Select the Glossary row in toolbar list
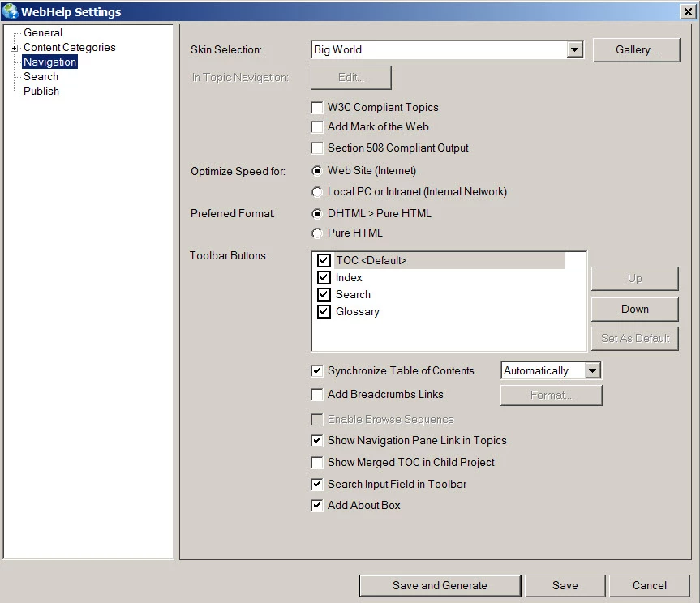700x603 pixels. (358, 311)
